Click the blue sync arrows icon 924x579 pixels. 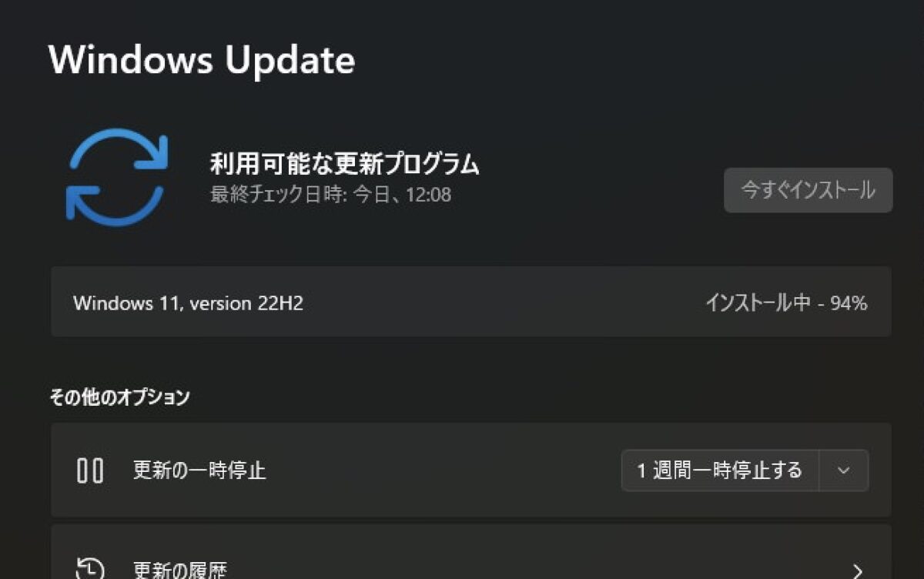[x=116, y=176]
